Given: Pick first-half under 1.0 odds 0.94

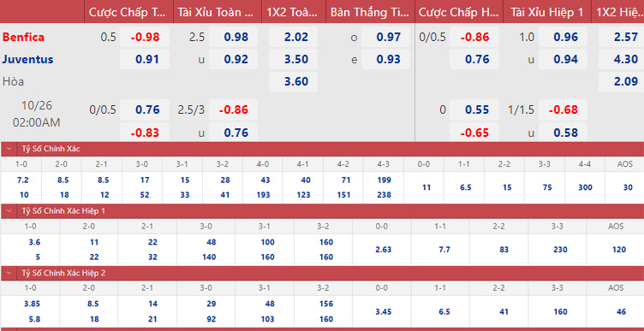Looking at the screenshot, I should pyautogui.click(x=563, y=60).
